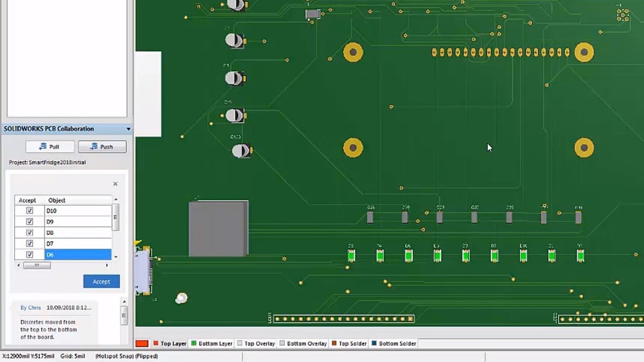This screenshot has height=362, width=644.
Task: Switch to the Top Solder tab
Action: point(354,343)
